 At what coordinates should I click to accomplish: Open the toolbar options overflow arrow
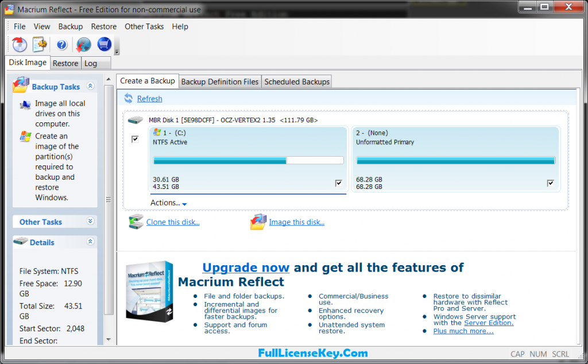tap(117, 52)
